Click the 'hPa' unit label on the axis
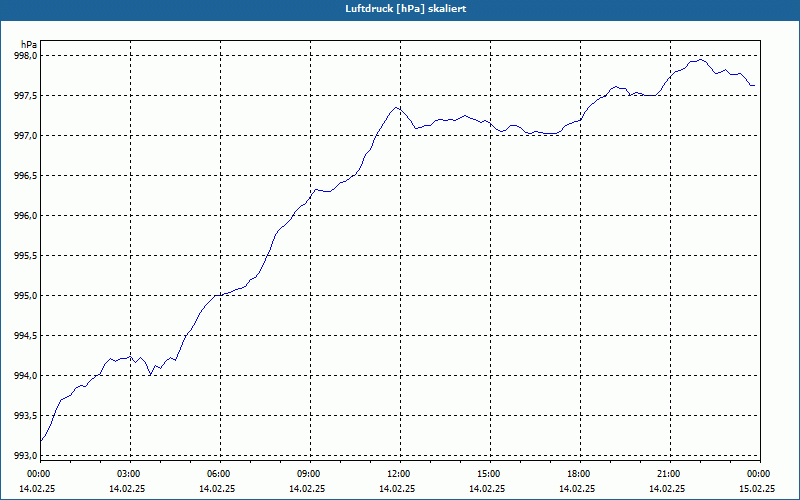 29,45
